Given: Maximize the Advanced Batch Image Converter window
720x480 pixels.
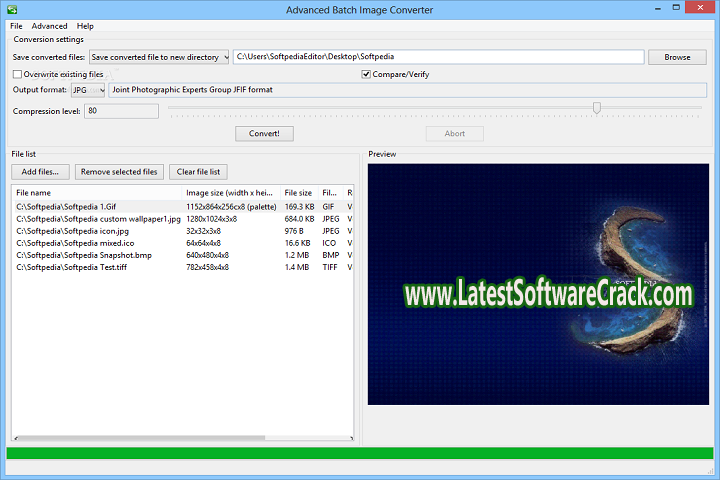Looking at the screenshot, I should (x=676, y=8).
